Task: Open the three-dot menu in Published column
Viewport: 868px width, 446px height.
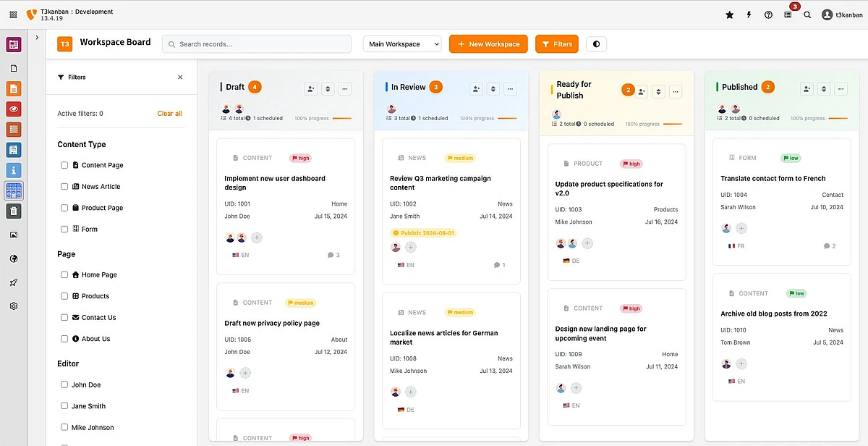Action: pyautogui.click(x=841, y=89)
